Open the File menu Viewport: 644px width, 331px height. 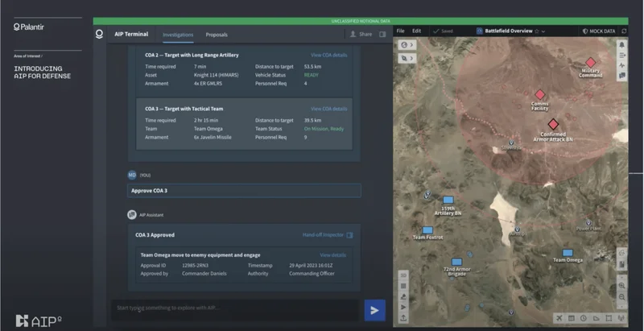click(x=400, y=31)
